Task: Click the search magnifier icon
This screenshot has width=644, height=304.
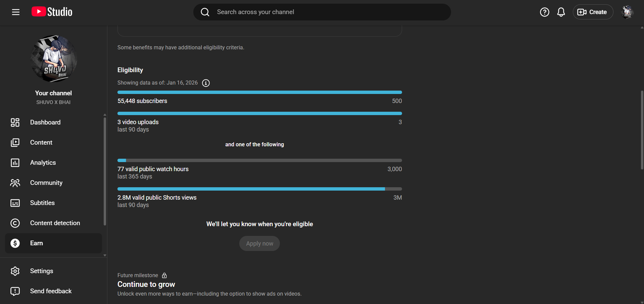Action: [205, 12]
